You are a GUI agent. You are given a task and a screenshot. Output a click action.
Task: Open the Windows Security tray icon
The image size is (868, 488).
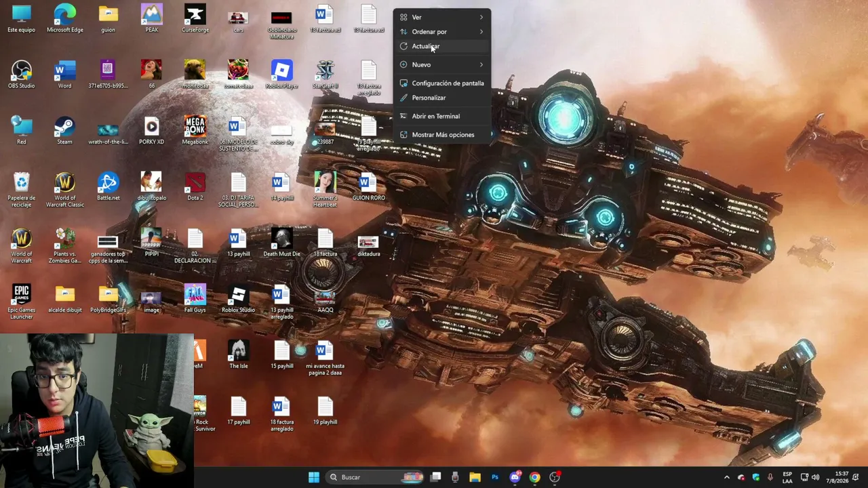[756, 477]
